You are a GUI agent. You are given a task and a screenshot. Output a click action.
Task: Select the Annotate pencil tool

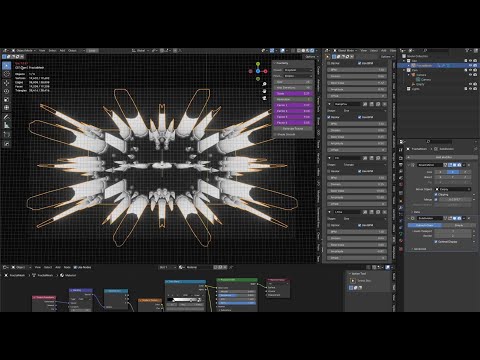[7, 117]
